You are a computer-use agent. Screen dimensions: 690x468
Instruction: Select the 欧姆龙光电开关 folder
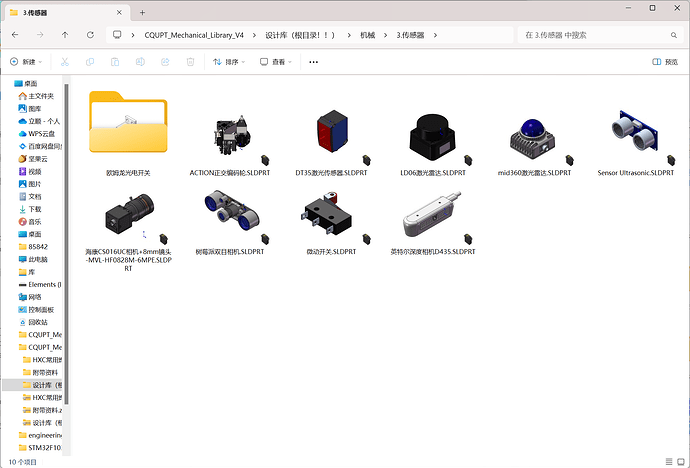(x=128, y=133)
